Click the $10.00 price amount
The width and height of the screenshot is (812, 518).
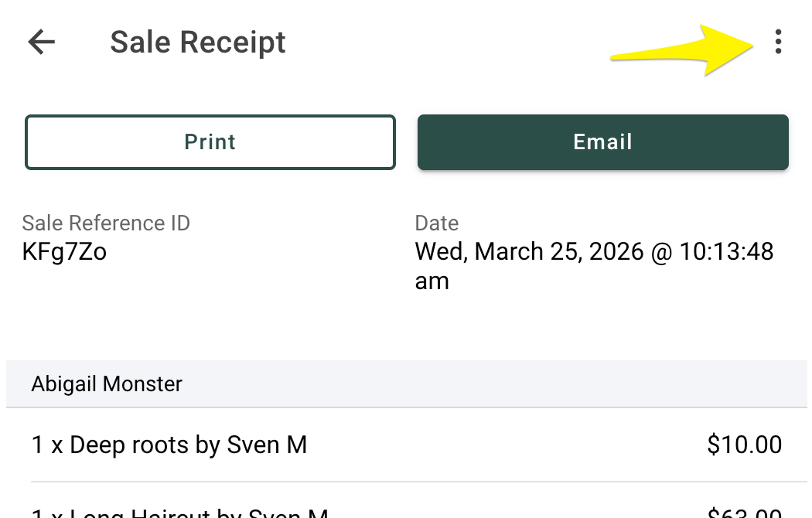pos(744,445)
